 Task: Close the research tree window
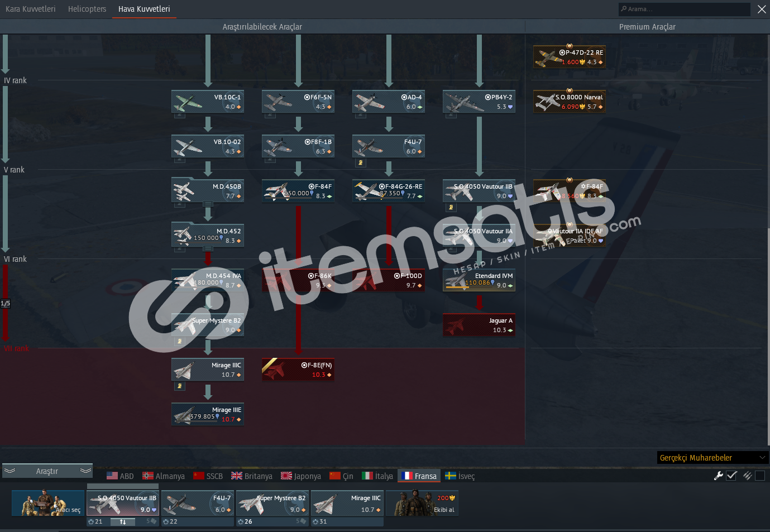pyautogui.click(x=762, y=9)
